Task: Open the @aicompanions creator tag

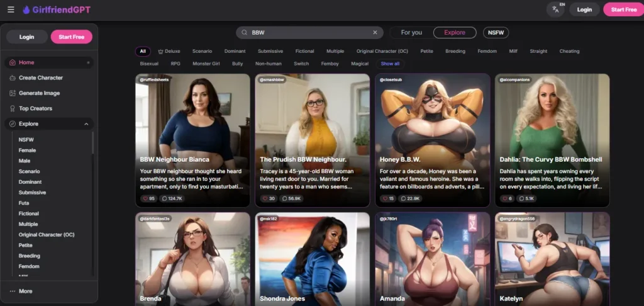Action: pyautogui.click(x=514, y=79)
